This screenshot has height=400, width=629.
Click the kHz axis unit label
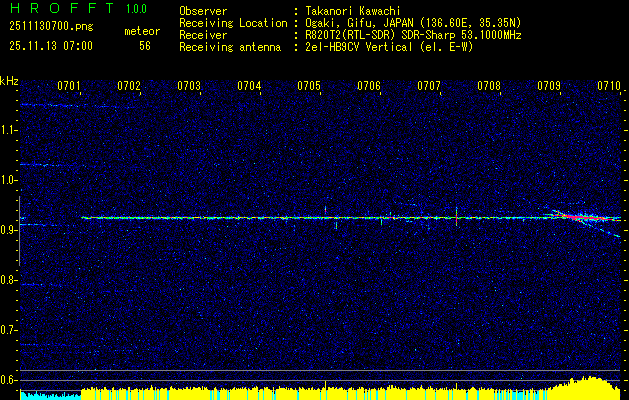[x=9, y=80]
